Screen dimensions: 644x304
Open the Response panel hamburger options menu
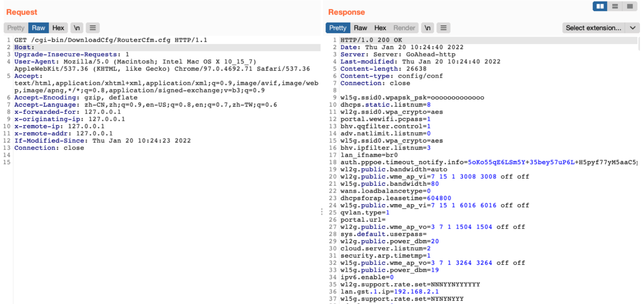point(443,28)
